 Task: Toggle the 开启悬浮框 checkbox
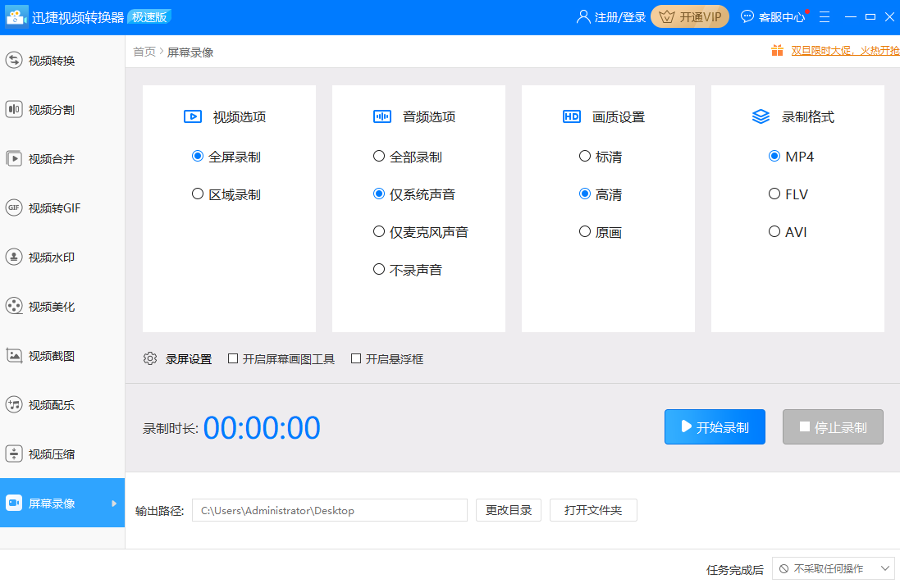coord(356,358)
